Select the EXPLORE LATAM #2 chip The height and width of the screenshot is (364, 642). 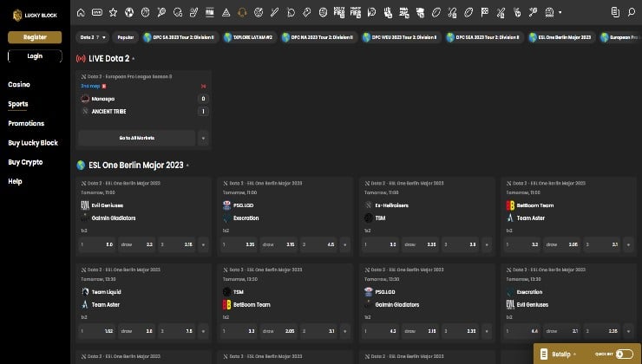250,37
